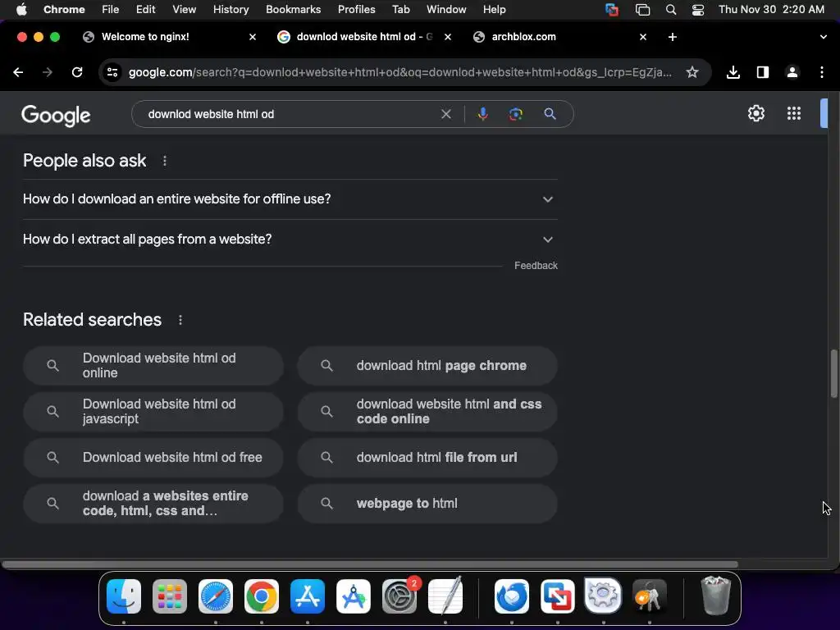Image resolution: width=840 pixels, height=630 pixels.
Task: Open macOS Control Center toggle icon
Action: (x=697, y=10)
